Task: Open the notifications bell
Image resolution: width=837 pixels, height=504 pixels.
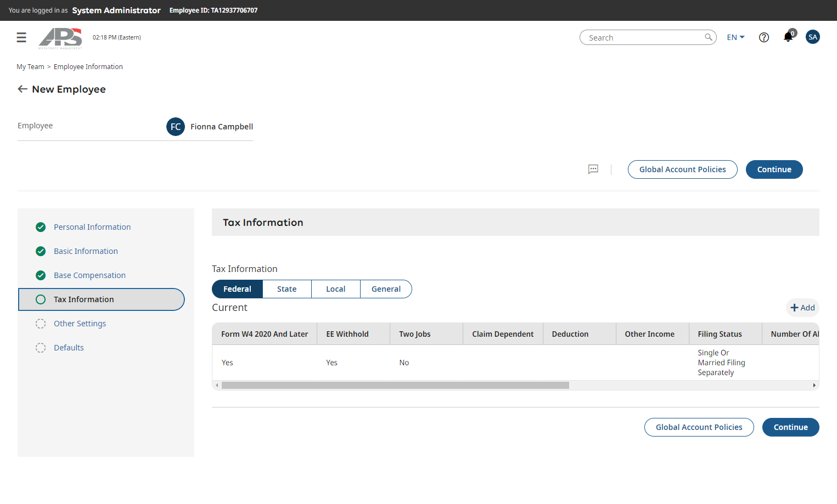Action: tap(788, 37)
